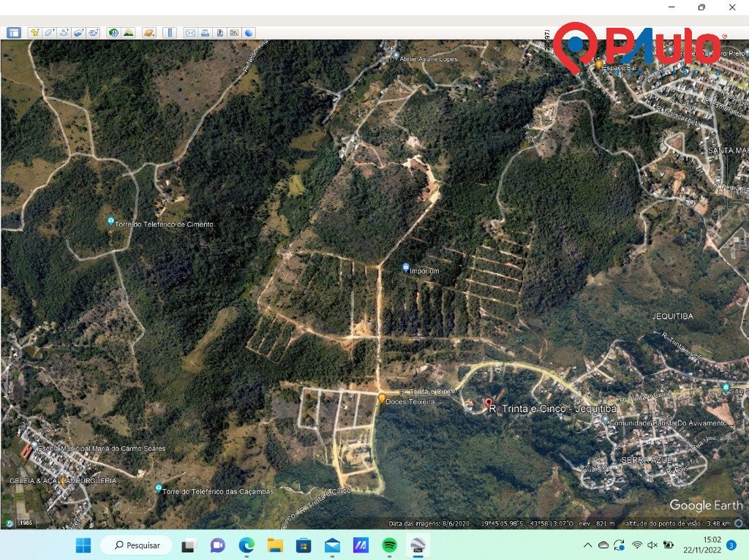Click the Save Image toolbar icon

(219, 32)
